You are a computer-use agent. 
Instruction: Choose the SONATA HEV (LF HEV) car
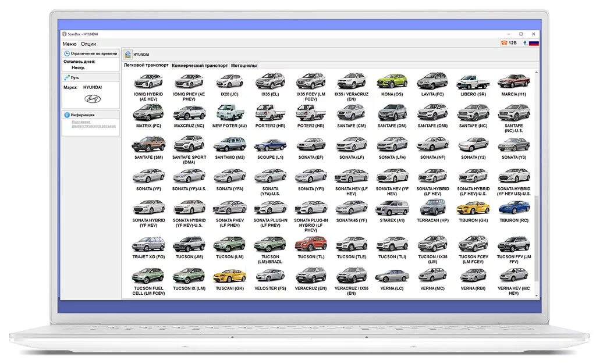click(351, 181)
